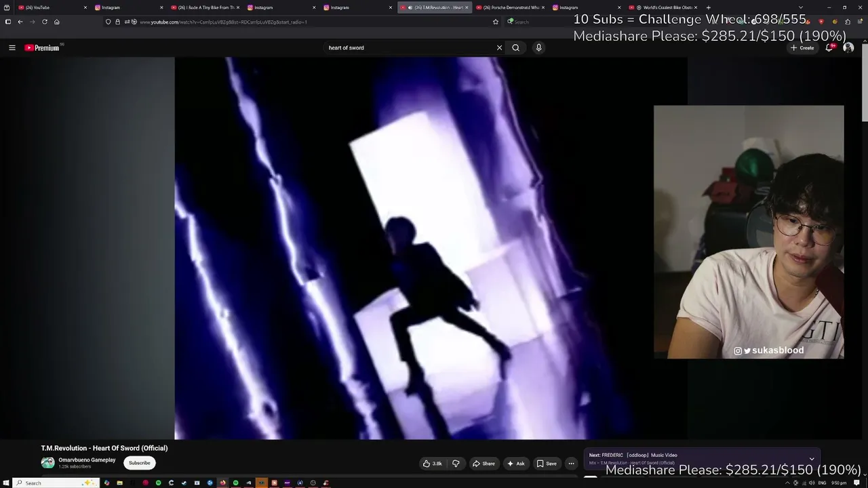Viewport: 868px width, 488px height.
Task: Go back in browser history
Action: click(x=20, y=22)
